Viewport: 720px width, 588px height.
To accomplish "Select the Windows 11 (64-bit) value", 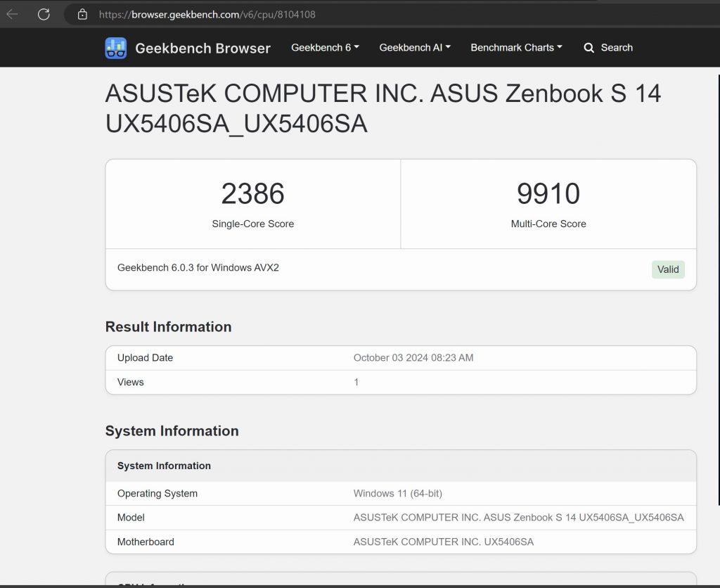I will tap(398, 493).
